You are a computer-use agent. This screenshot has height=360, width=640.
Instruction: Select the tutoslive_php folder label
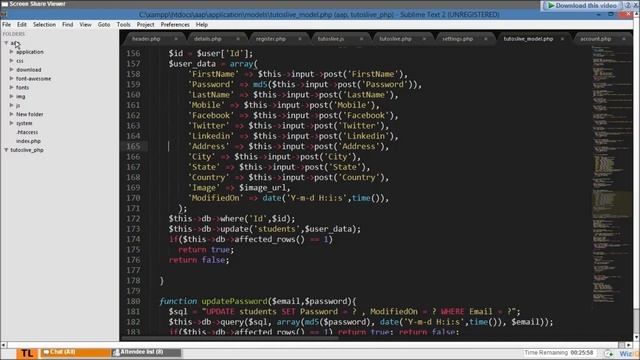click(x=27, y=150)
